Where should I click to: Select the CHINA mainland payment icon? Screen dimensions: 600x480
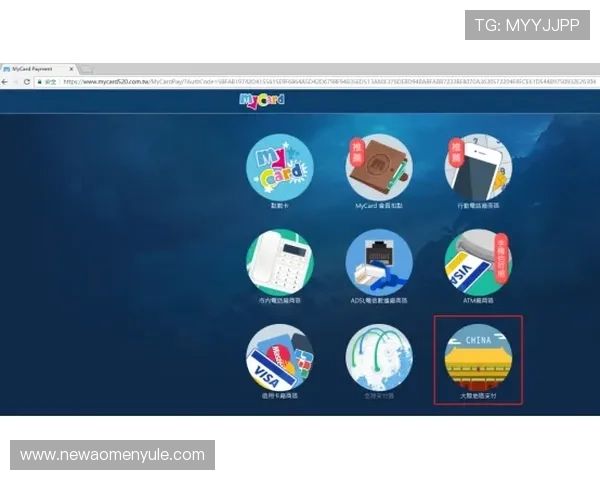click(x=478, y=357)
